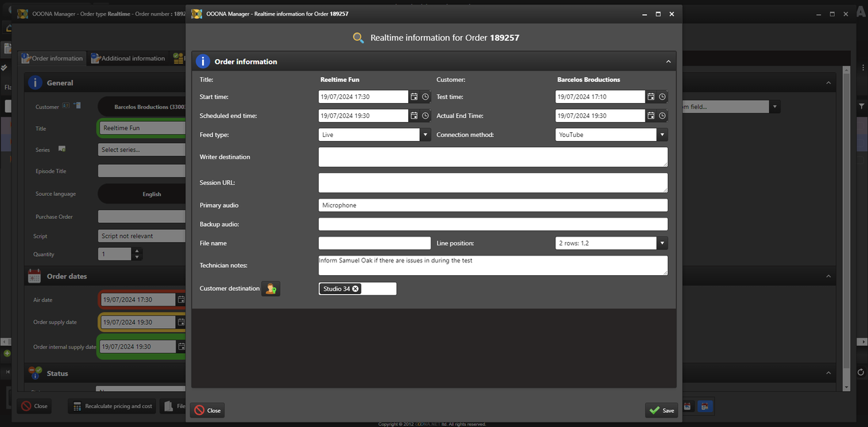Open the Start time calendar picker

[414, 97]
